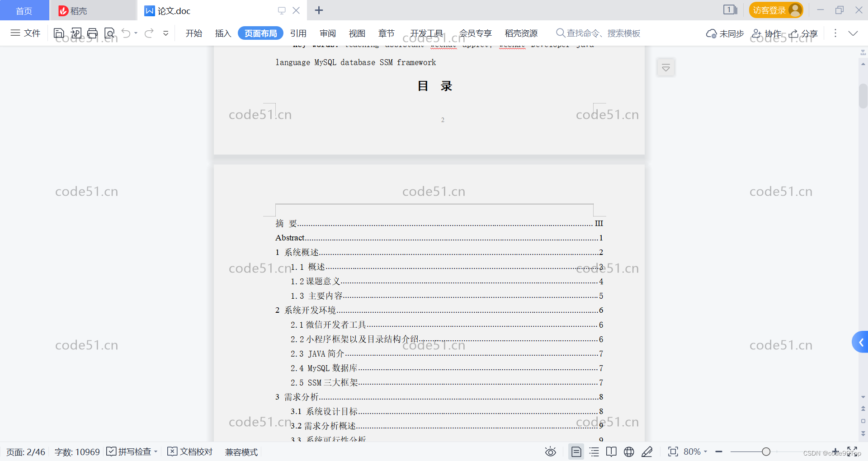
Task: Select page view layout icon
Action: point(576,452)
